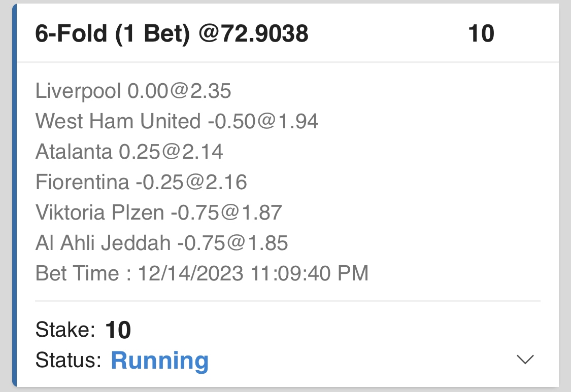Click the Stake label

pos(65,331)
